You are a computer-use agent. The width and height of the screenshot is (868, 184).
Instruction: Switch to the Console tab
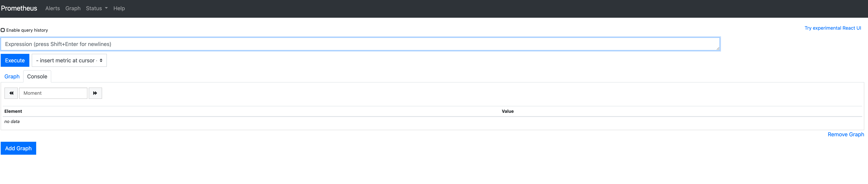point(37,76)
